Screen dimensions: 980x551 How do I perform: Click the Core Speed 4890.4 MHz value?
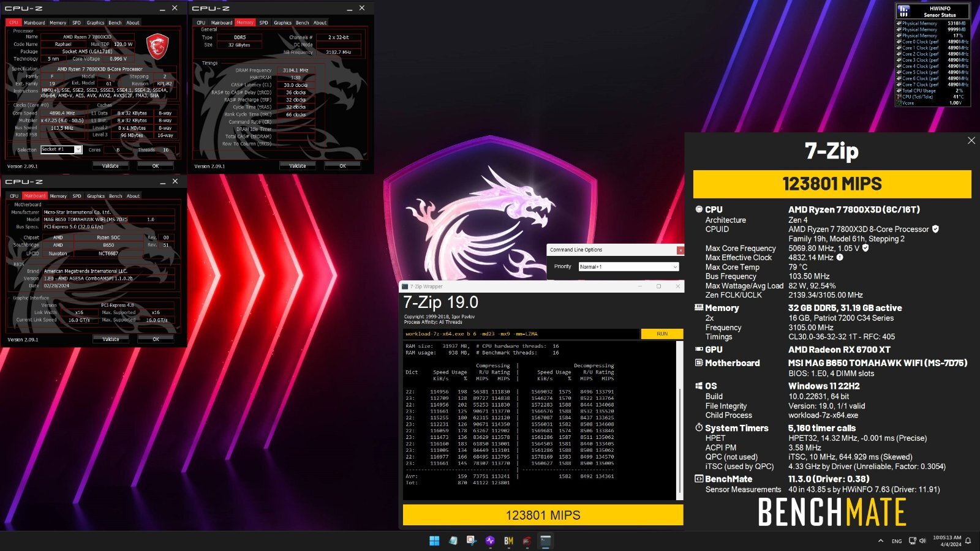(x=64, y=113)
